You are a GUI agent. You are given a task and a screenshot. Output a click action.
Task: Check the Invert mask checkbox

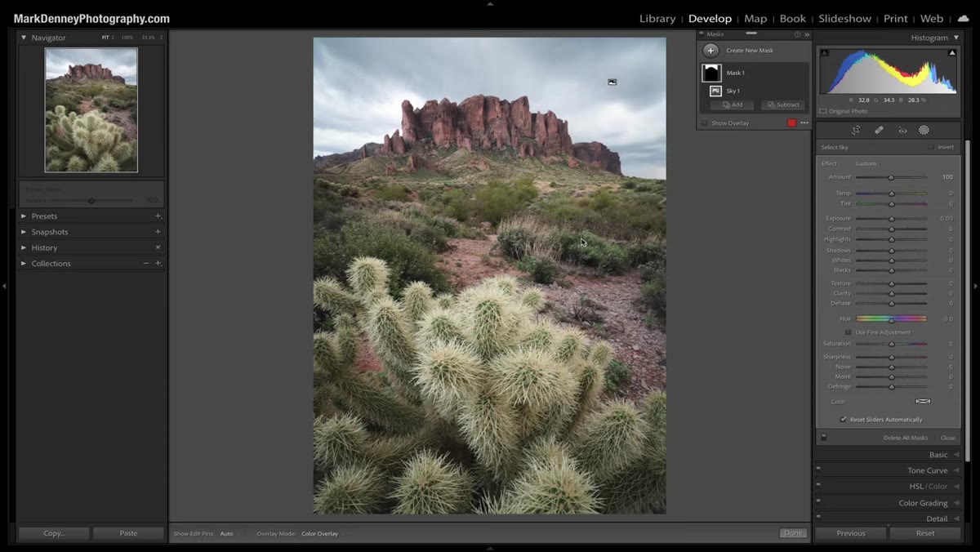click(x=930, y=147)
